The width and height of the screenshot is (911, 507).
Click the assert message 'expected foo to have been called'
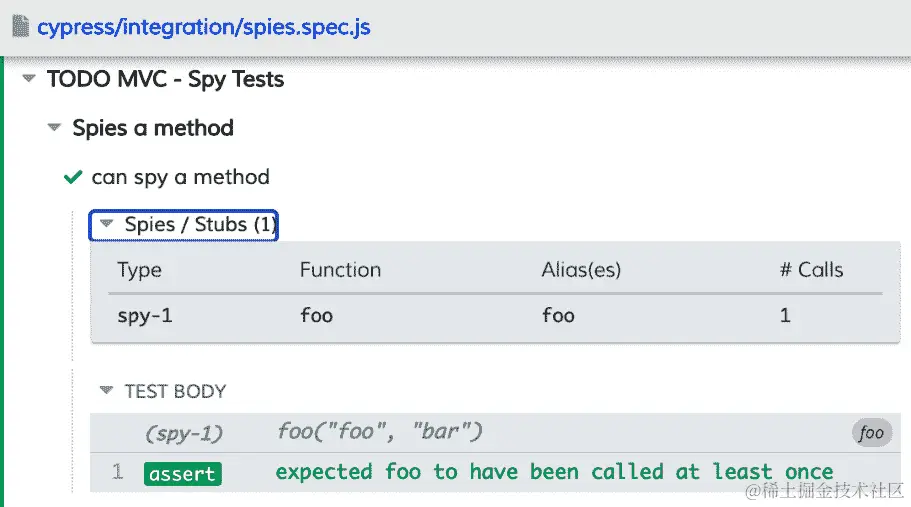click(553, 472)
